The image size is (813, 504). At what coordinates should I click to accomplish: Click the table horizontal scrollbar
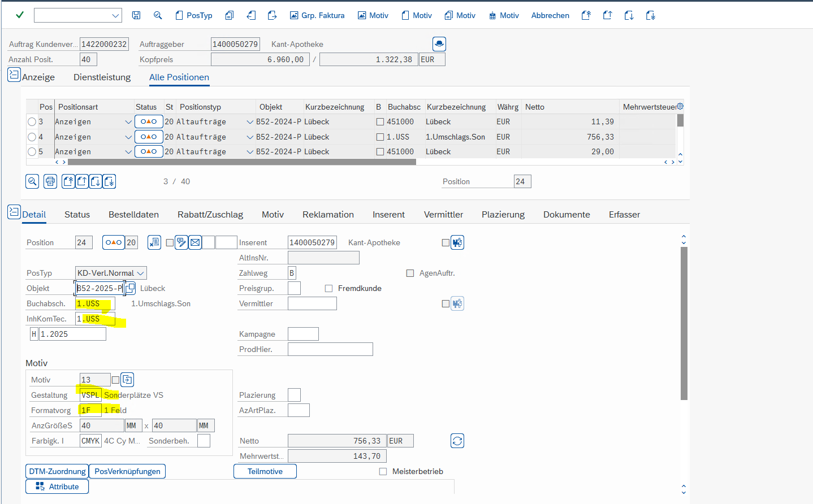tap(242, 162)
